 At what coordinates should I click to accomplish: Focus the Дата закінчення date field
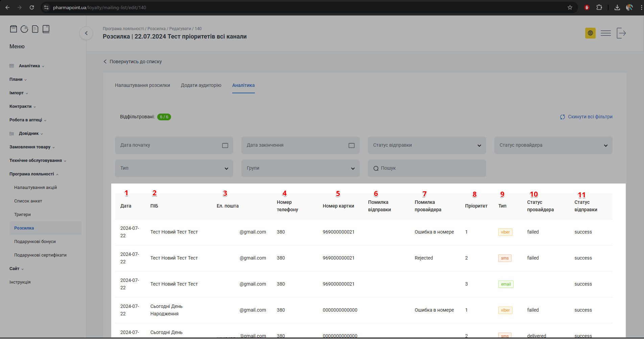[301, 145]
